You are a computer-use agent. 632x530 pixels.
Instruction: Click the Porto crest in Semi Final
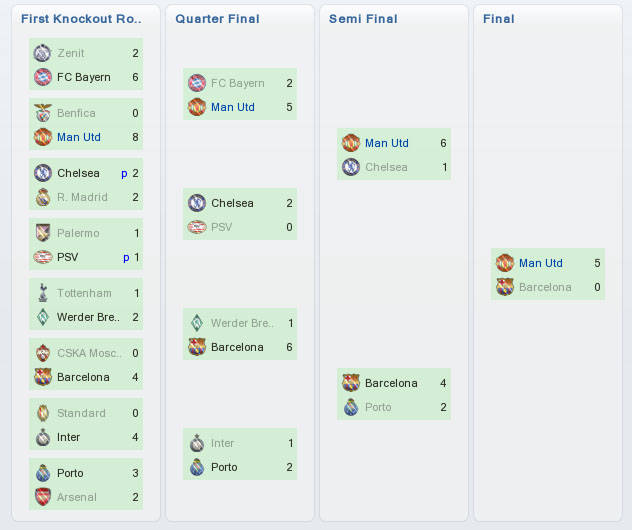[x=350, y=407]
